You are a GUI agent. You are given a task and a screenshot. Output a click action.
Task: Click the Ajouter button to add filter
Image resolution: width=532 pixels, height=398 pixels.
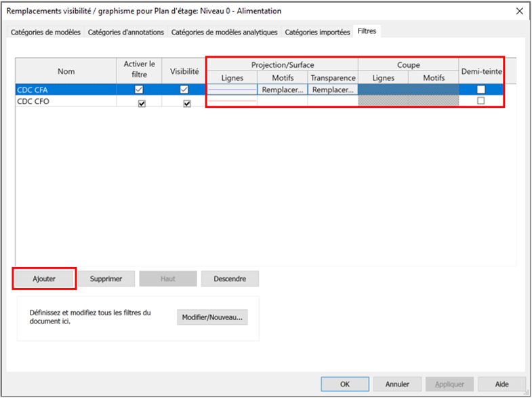coord(44,279)
